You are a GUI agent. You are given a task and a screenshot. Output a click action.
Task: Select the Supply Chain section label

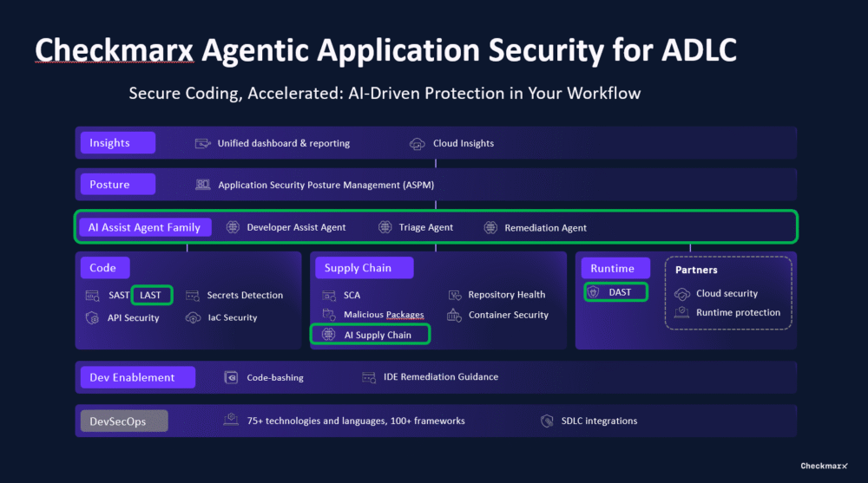pyautogui.click(x=365, y=268)
